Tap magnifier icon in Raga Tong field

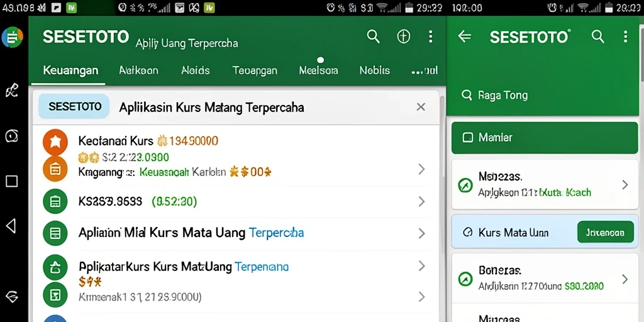467,96
